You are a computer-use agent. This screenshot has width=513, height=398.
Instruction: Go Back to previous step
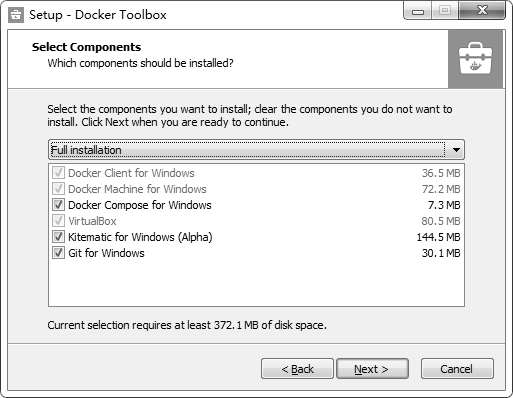point(297,369)
